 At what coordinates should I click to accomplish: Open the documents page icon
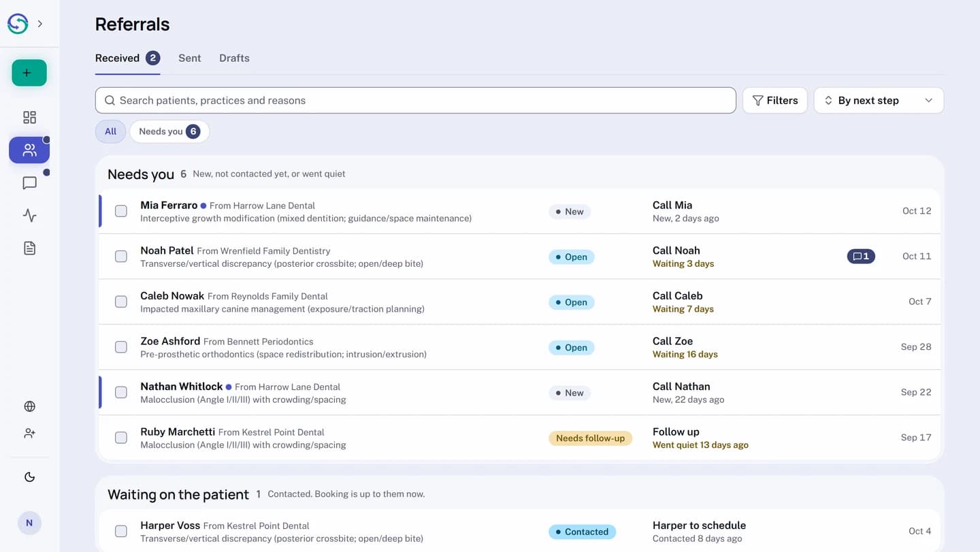tap(29, 248)
